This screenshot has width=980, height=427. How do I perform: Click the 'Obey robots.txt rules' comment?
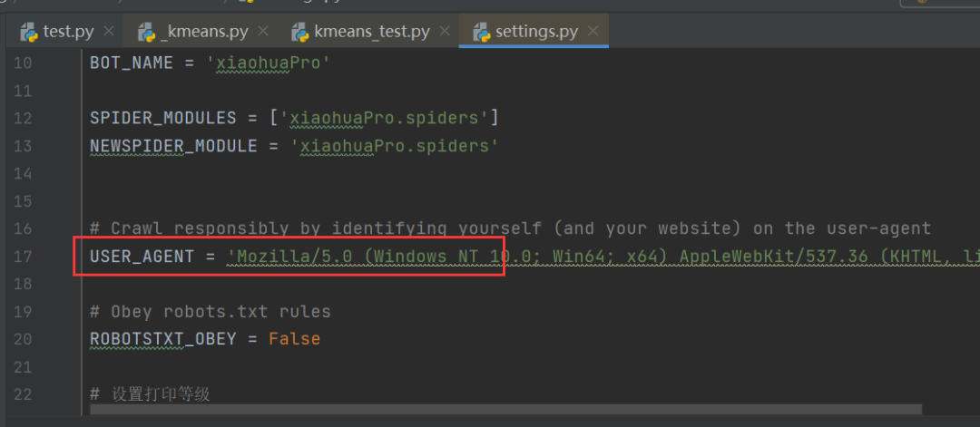coord(210,312)
